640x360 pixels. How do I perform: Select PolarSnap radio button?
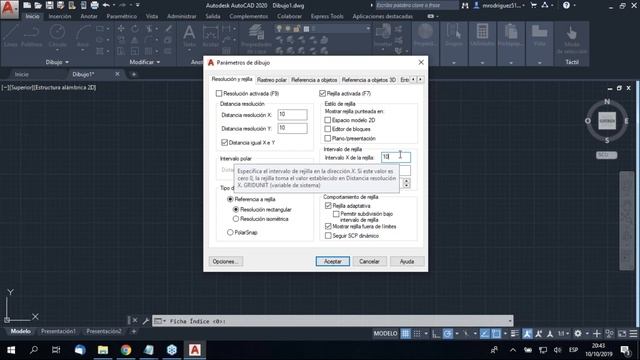pyautogui.click(x=230, y=232)
